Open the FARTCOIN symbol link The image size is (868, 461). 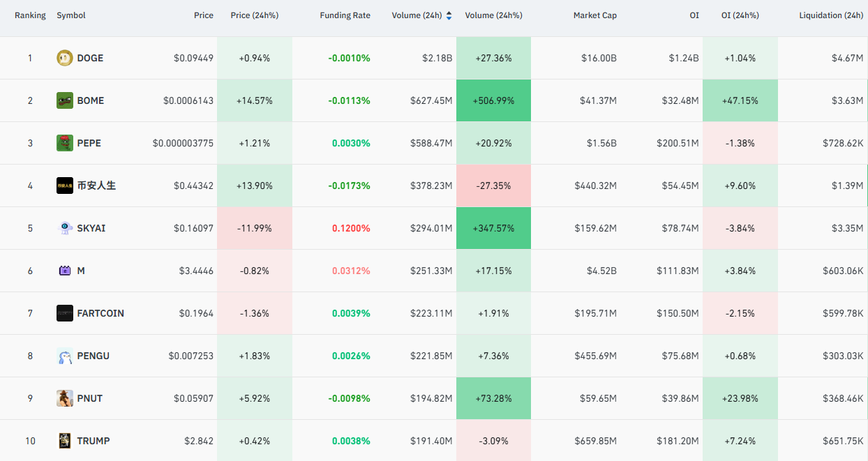[x=100, y=313]
